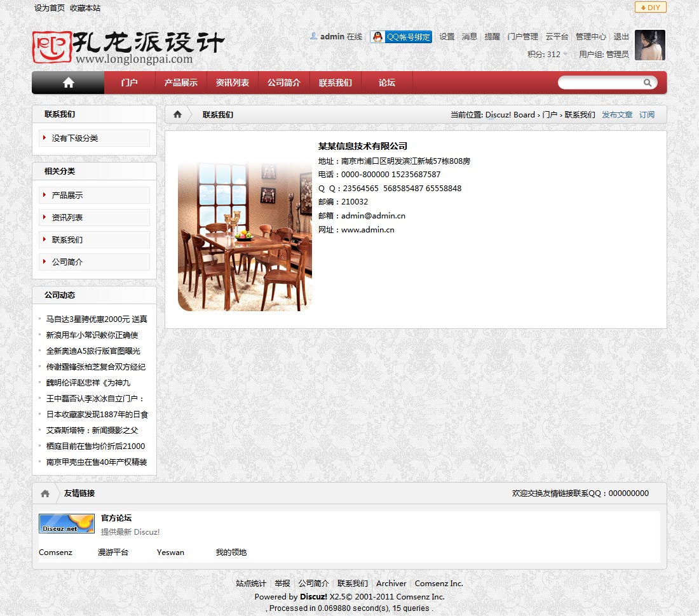Open news 王中磊否认李冰冰自立门户
Viewport: 699px width, 616px height.
(x=95, y=399)
